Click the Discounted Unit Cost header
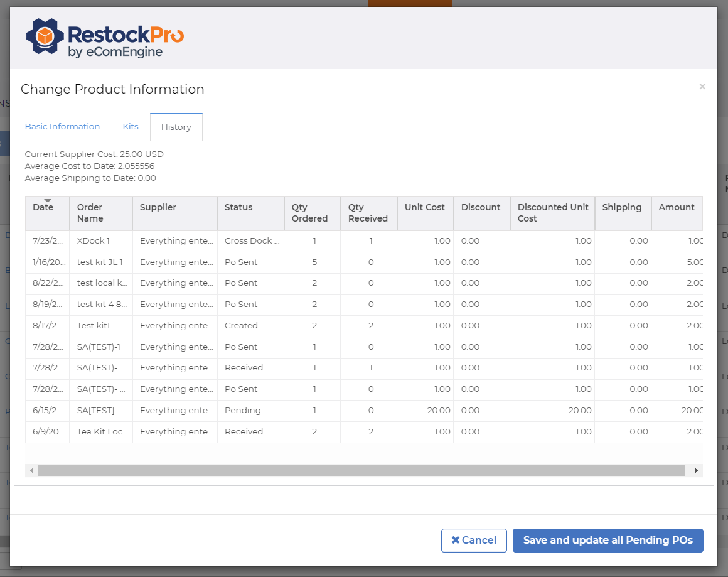The image size is (728, 577). (552, 213)
